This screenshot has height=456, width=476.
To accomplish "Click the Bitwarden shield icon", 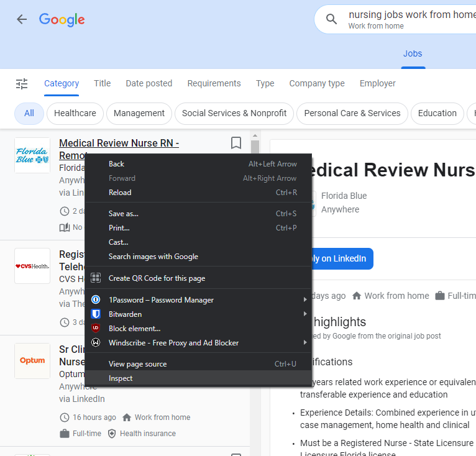I will [x=96, y=314].
